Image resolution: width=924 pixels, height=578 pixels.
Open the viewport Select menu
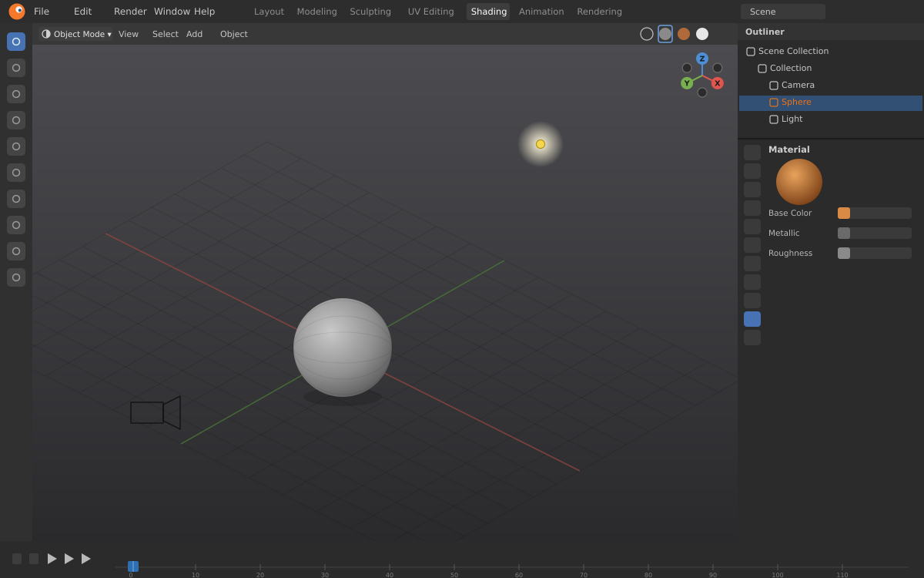(x=166, y=34)
